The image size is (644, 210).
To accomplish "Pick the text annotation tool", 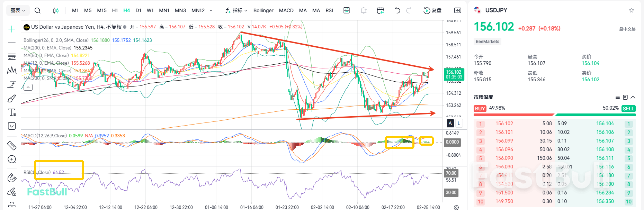I will coord(12,112).
